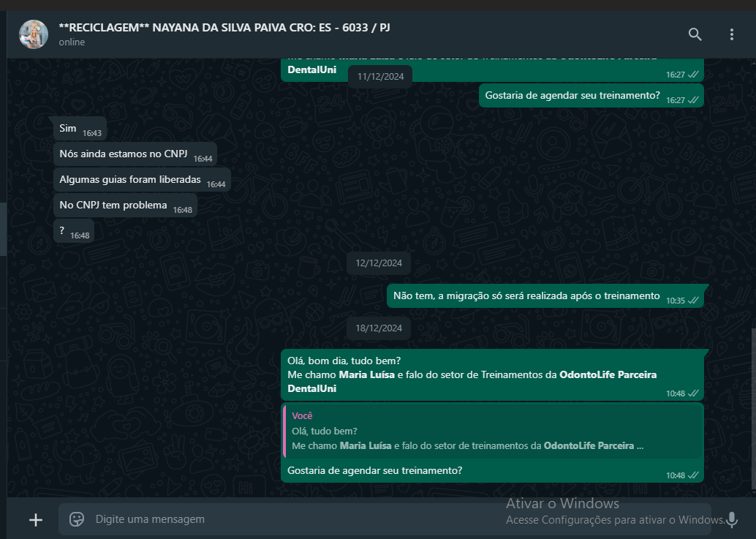
Task: Click the 12/12/2024 date divider
Action: click(379, 263)
